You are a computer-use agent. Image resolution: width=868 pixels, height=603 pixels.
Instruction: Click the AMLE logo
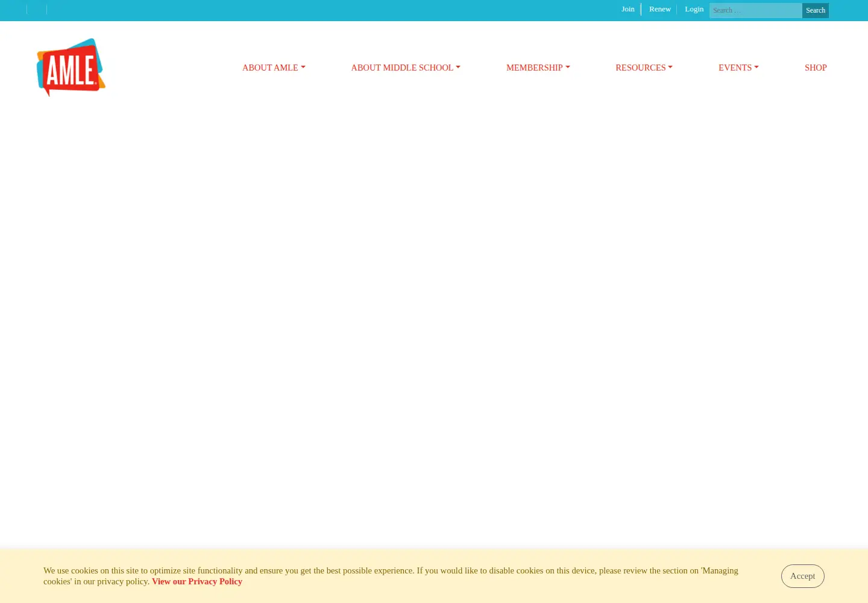(x=71, y=68)
